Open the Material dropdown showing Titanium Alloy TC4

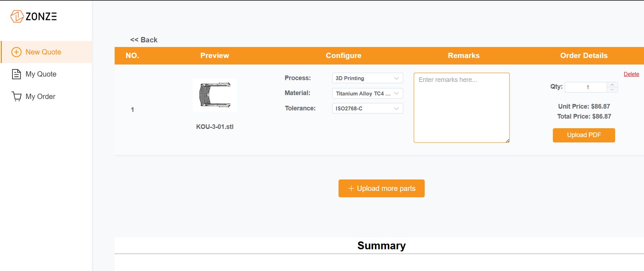pyautogui.click(x=367, y=93)
